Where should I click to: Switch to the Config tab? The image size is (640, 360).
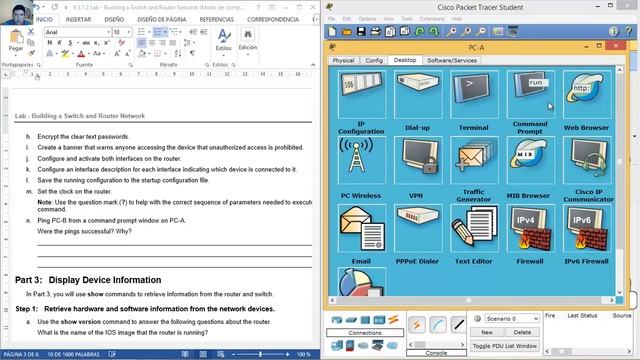[x=374, y=60]
